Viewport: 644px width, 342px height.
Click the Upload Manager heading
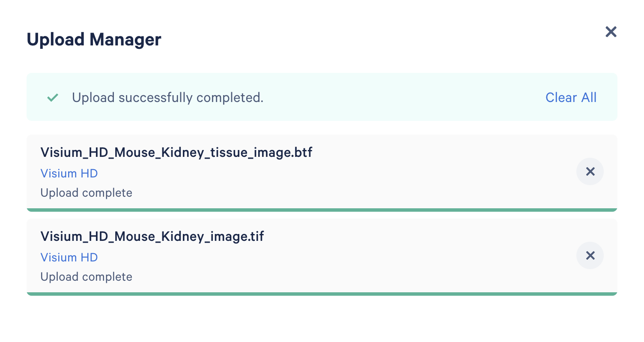click(x=94, y=40)
